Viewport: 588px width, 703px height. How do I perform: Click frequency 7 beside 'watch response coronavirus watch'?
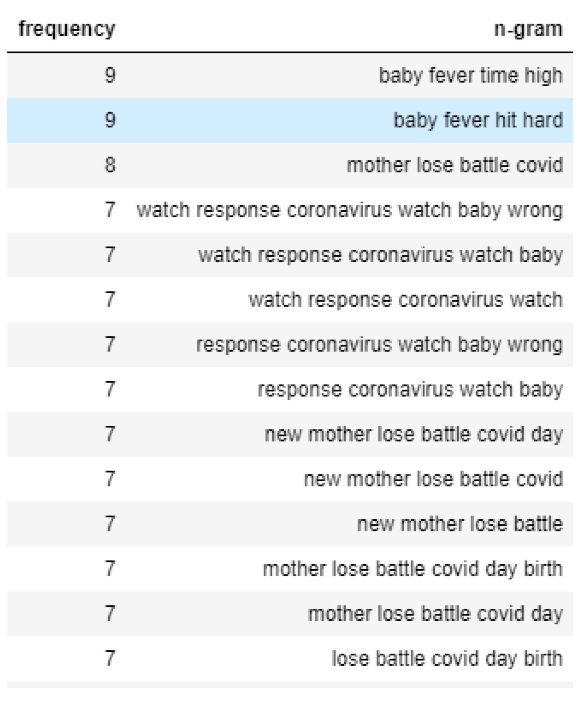tap(110, 300)
